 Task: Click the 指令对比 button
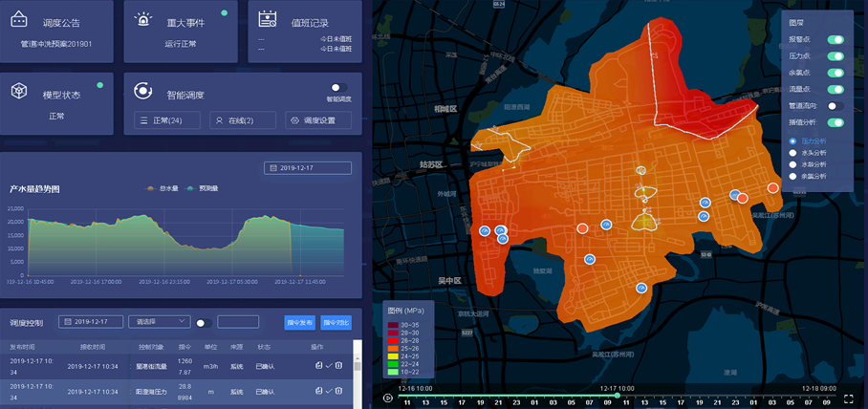336,323
